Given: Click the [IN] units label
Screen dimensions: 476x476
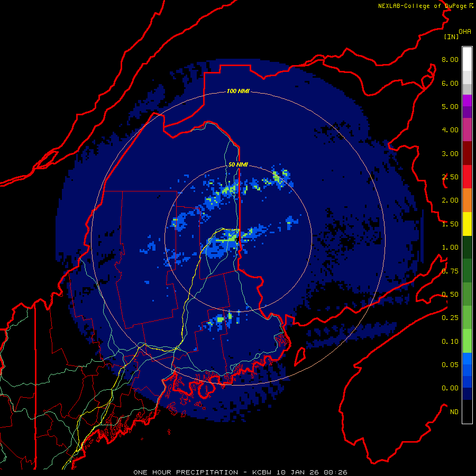Looking at the screenshot, I should click(452, 36).
